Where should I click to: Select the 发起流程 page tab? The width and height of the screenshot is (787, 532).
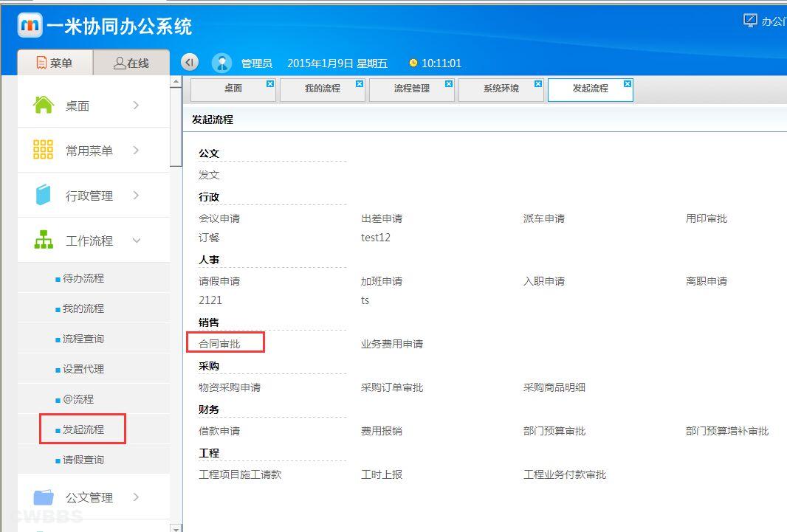tap(591, 90)
